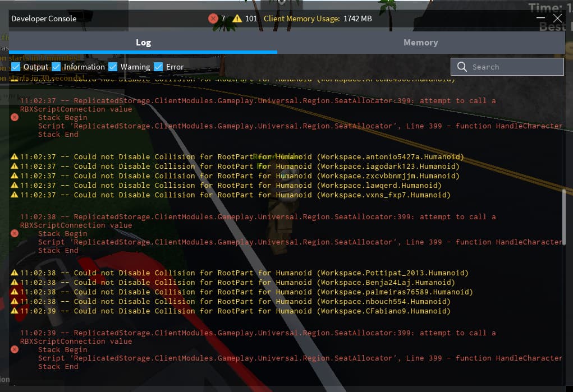Select warning text mentioning Workspace.lawqerd.Humanoid

[231, 185]
